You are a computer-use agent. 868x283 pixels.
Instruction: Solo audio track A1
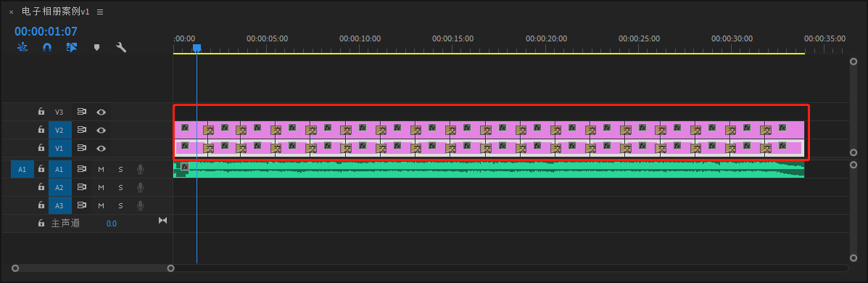point(120,170)
